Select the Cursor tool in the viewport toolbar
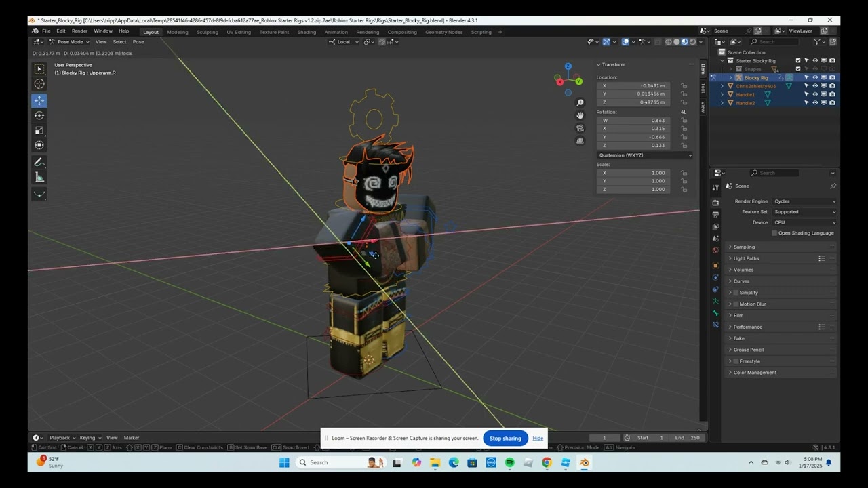The width and height of the screenshot is (868, 488). [x=39, y=84]
